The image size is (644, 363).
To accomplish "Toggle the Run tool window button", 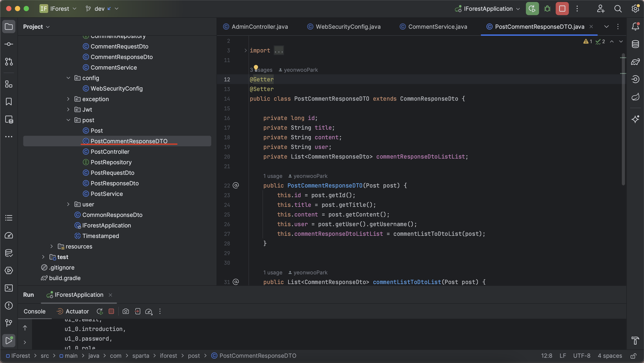I will pyautogui.click(x=9, y=340).
